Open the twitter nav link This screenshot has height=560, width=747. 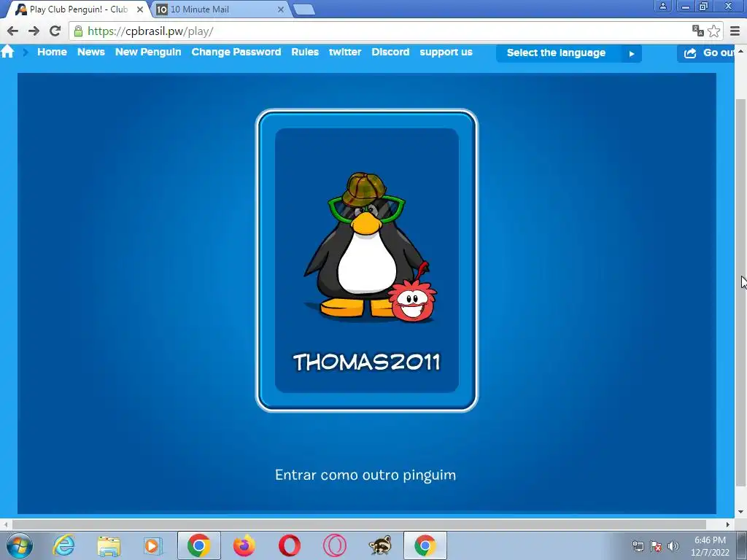pos(345,52)
